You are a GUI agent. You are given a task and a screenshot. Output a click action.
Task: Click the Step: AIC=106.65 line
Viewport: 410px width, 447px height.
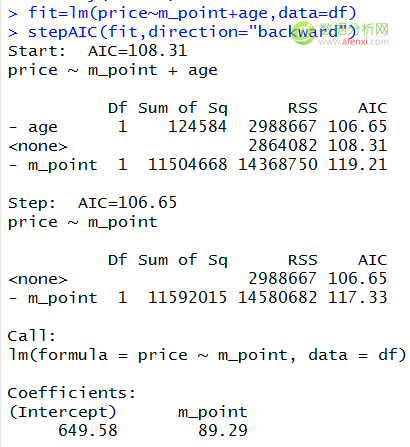[x=92, y=203]
